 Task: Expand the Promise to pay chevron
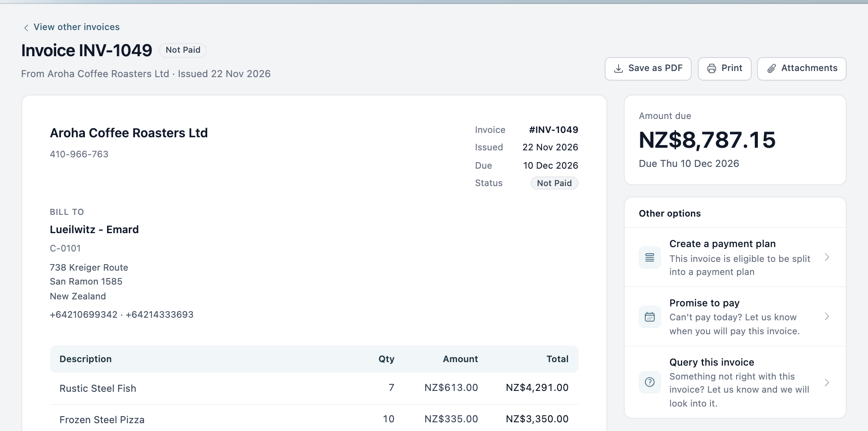pyautogui.click(x=827, y=316)
